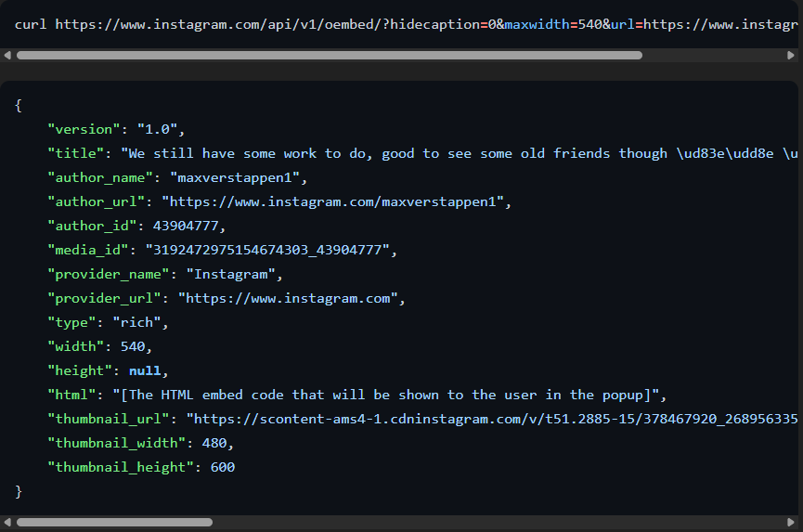Click the null height value

[145, 370]
